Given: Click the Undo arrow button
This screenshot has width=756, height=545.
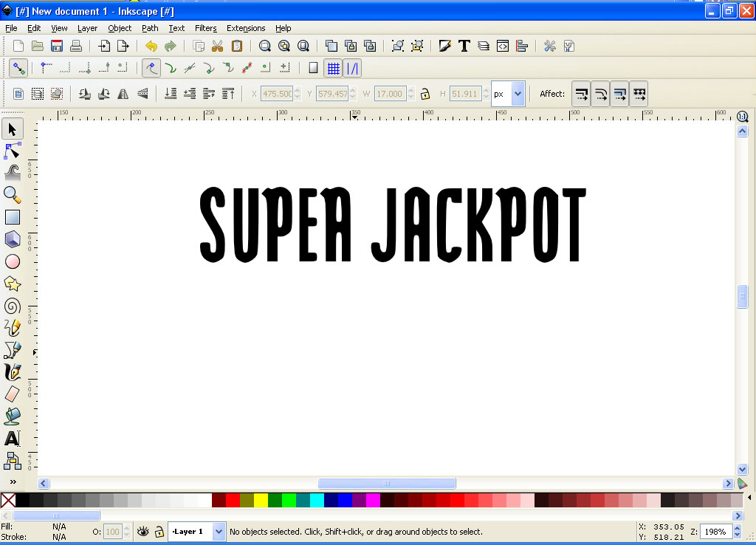Looking at the screenshot, I should (151, 46).
